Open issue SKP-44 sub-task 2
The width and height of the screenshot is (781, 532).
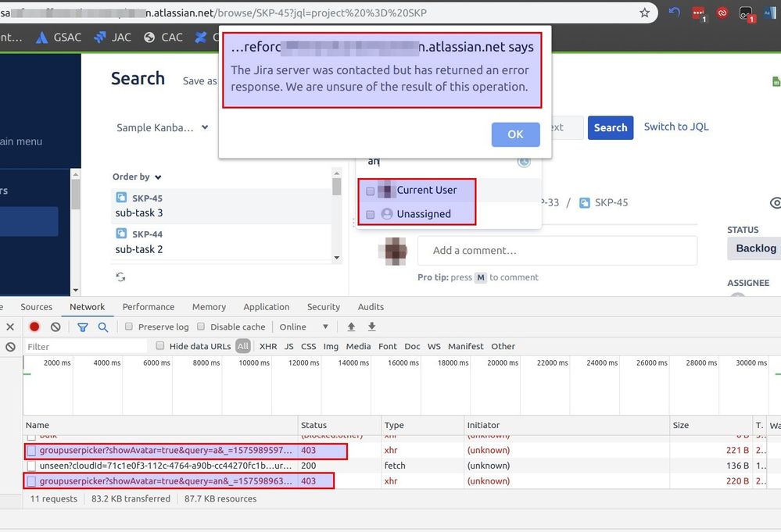(x=221, y=242)
